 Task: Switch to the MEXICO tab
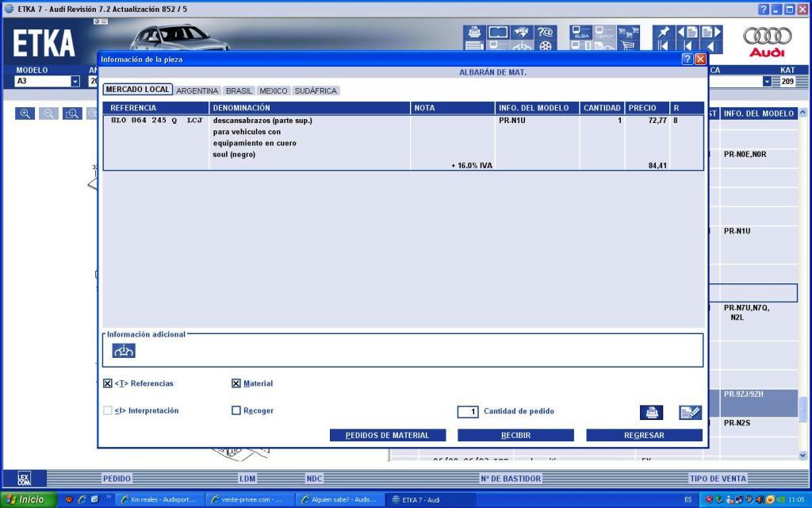coord(274,90)
